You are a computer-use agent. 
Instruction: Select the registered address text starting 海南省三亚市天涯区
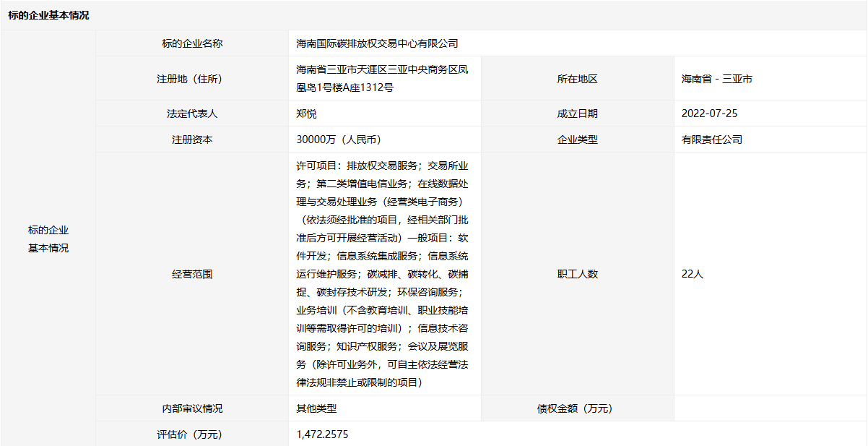pos(382,79)
